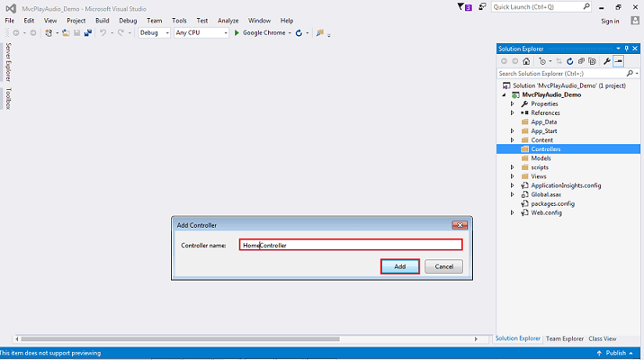Open the Google Chrome browser dropdown arrow
Screen dimensions: 644x360
(290, 33)
